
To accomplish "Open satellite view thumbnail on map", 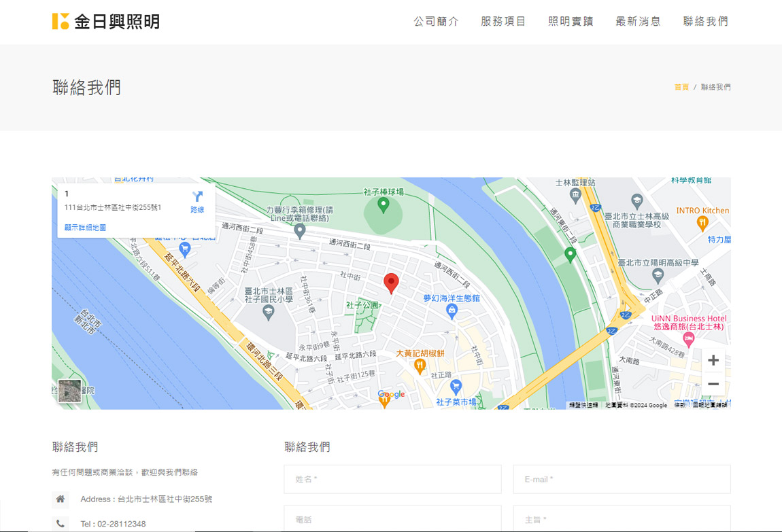I will point(69,391).
